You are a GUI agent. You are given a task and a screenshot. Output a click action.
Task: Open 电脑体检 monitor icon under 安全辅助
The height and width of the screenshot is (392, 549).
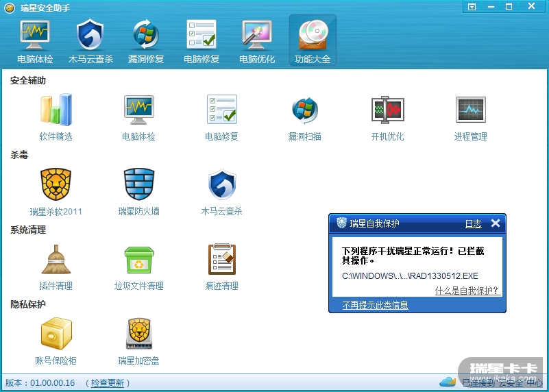click(139, 110)
